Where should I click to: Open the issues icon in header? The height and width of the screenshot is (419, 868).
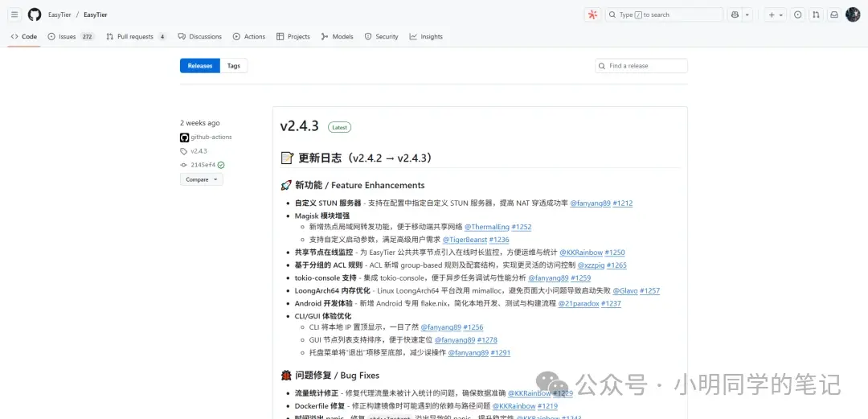click(x=798, y=15)
